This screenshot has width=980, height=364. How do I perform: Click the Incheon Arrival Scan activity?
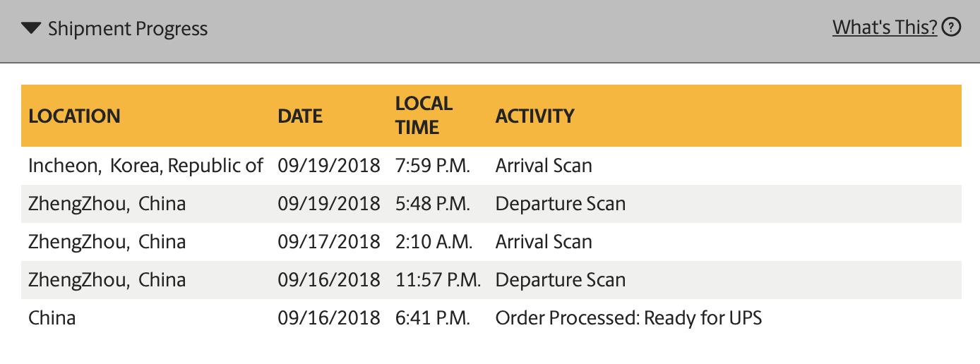544,166
